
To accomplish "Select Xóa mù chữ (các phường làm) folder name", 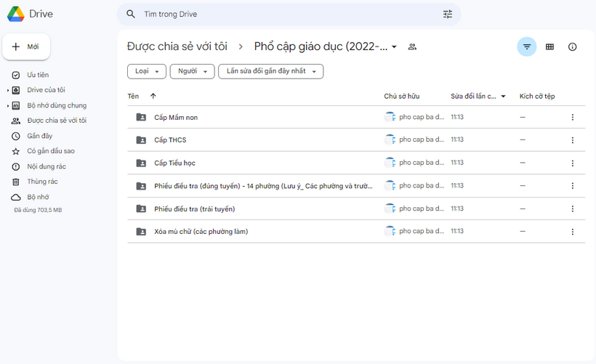I will click(x=201, y=231).
